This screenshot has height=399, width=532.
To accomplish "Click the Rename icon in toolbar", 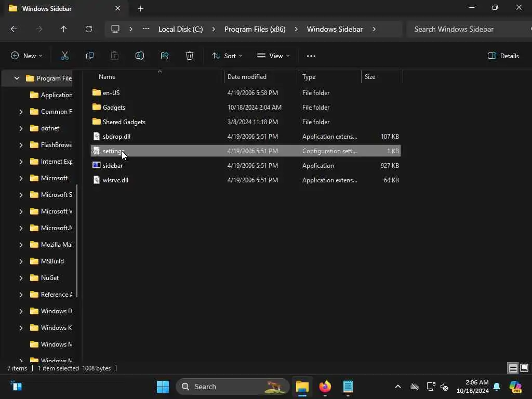I will pyautogui.click(x=139, y=56).
